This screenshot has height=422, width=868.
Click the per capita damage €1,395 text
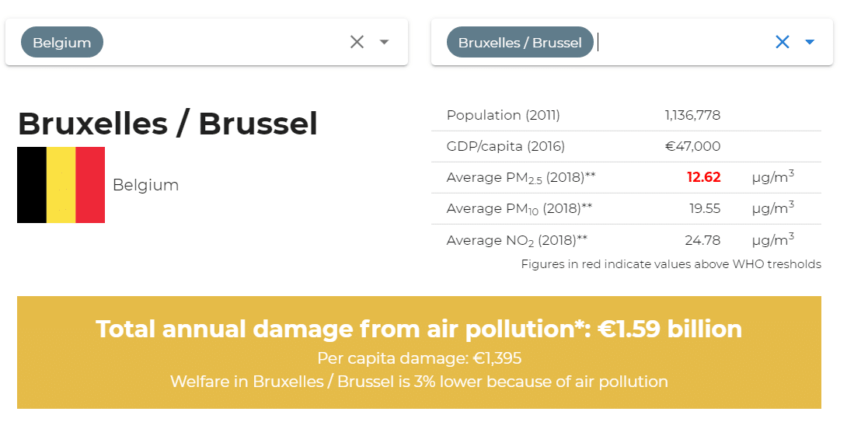tap(419, 359)
